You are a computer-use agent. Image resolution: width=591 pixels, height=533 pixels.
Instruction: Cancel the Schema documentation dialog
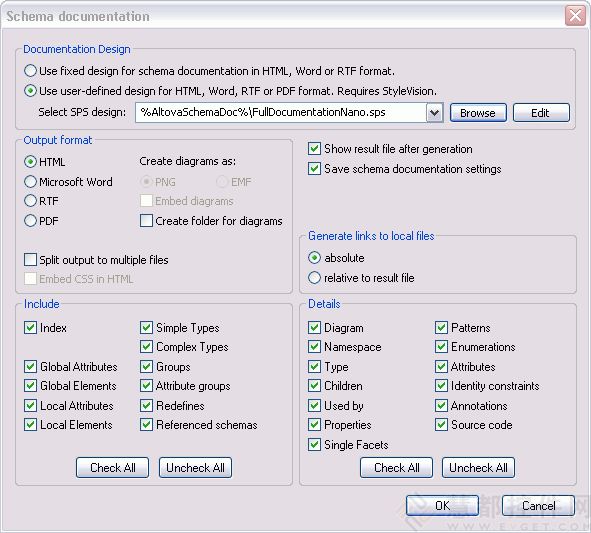click(539, 505)
